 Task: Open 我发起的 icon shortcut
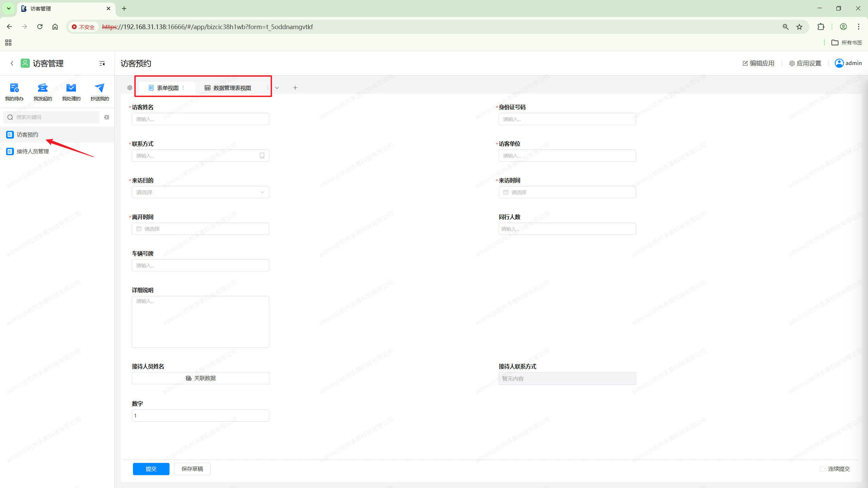(43, 88)
